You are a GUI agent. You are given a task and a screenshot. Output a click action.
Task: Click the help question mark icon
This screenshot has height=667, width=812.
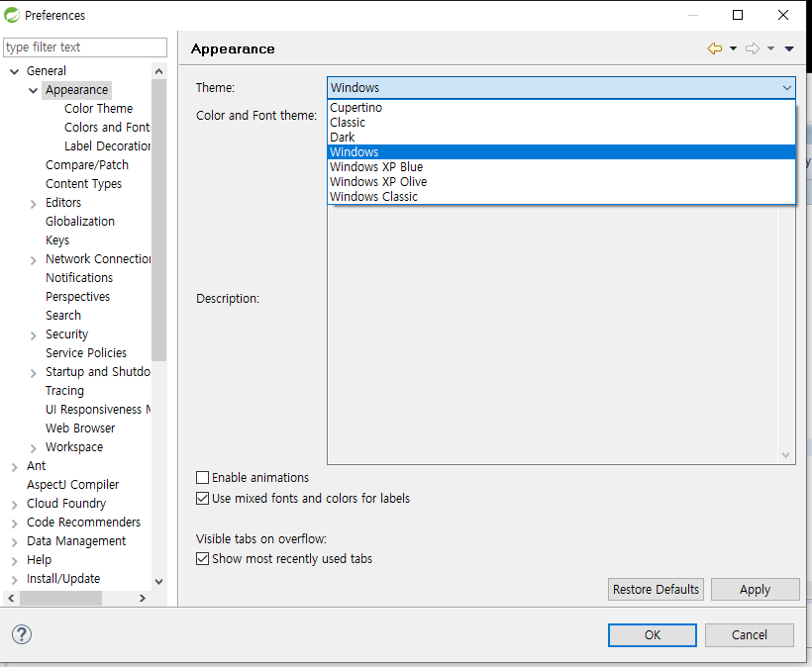click(x=22, y=634)
